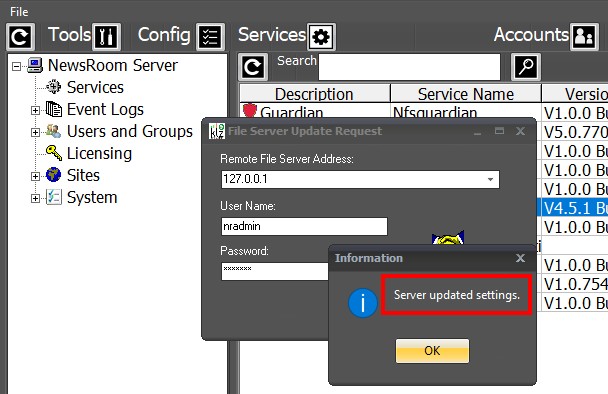This screenshot has width=608, height=394.
Task: Click the magnifier search icon
Action: click(526, 67)
